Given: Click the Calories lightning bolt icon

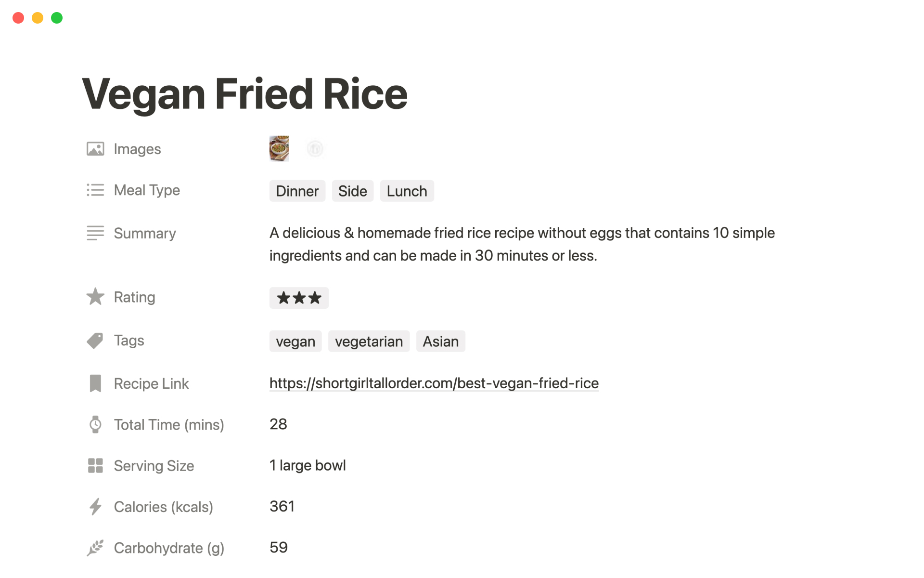Looking at the screenshot, I should coord(95,507).
